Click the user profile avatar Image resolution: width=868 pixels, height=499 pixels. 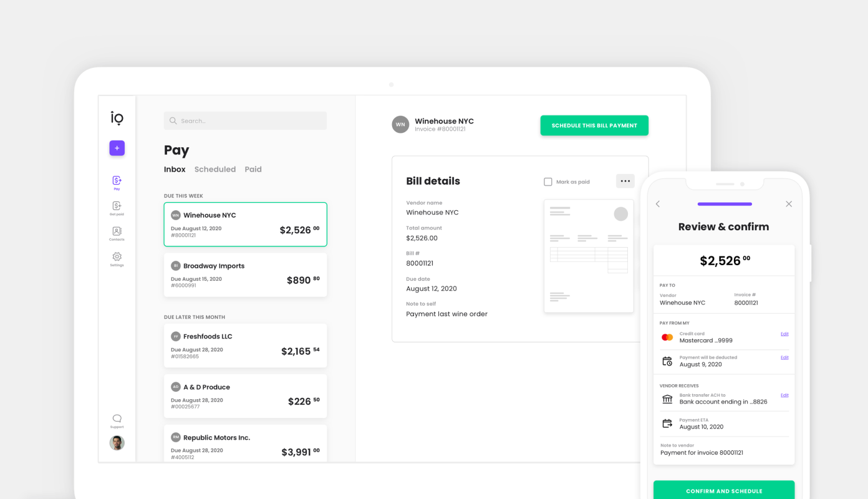(117, 443)
